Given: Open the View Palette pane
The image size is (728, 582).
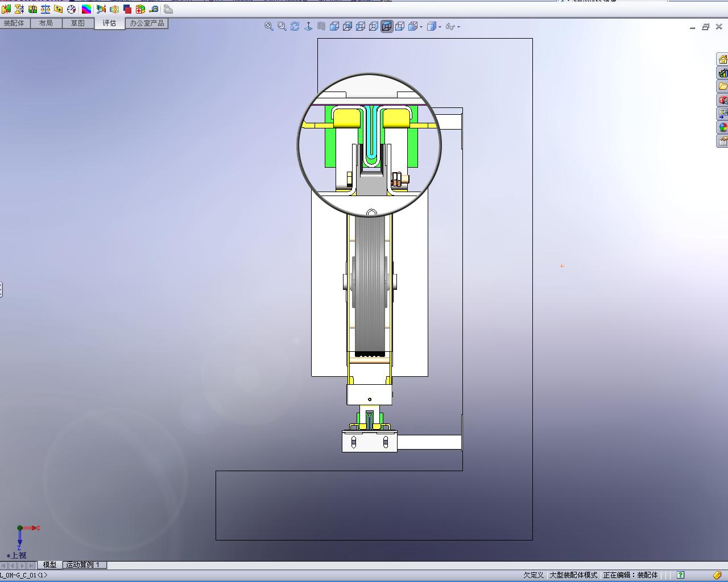Looking at the screenshot, I should pyautogui.click(x=722, y=114).
